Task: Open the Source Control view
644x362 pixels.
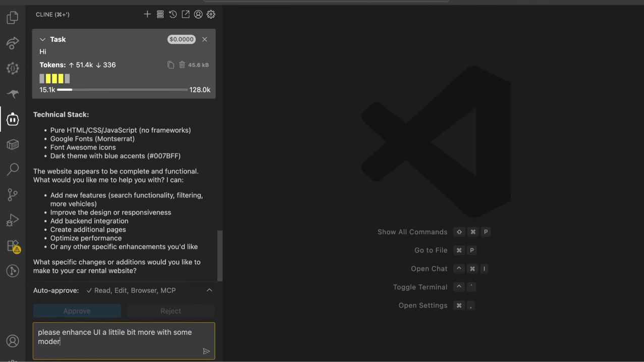Action: click(x=13, y=194)
